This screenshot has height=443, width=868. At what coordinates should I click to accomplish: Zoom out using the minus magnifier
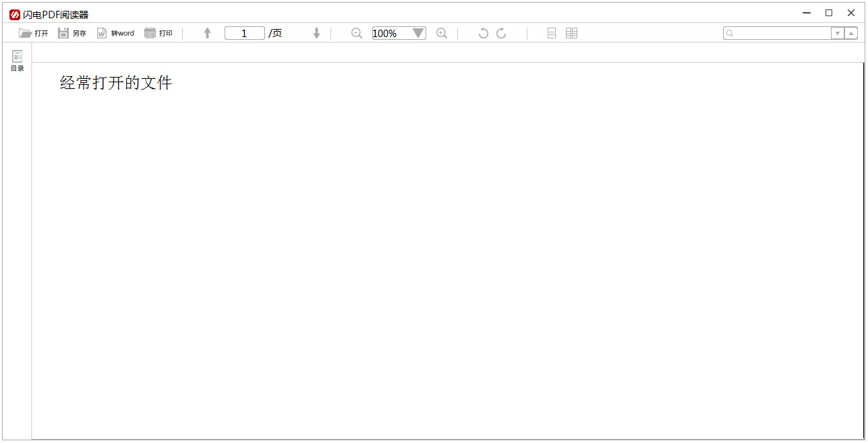[357, 33]
